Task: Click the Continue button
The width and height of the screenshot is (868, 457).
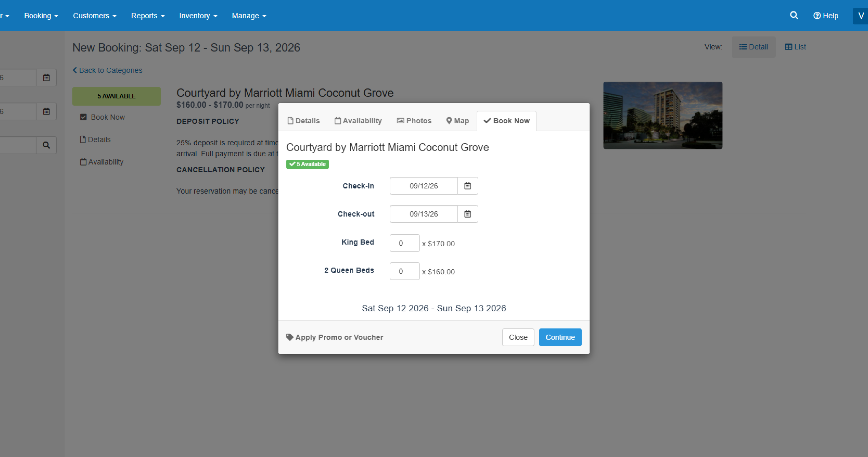Action: pos(560,337)
